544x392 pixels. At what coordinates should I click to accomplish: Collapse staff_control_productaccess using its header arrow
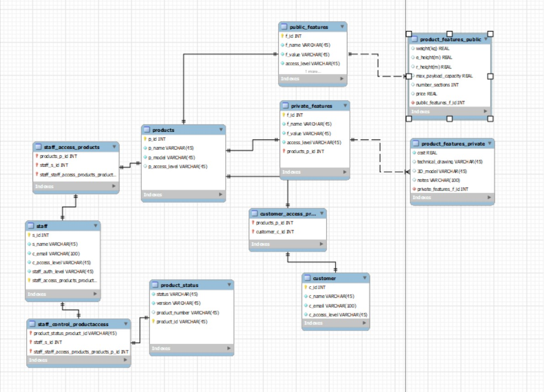[x=126, y=323]
